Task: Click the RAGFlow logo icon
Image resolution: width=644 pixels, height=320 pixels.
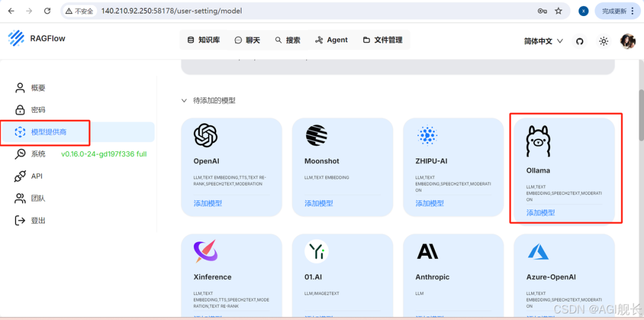Action: [16, 38]
